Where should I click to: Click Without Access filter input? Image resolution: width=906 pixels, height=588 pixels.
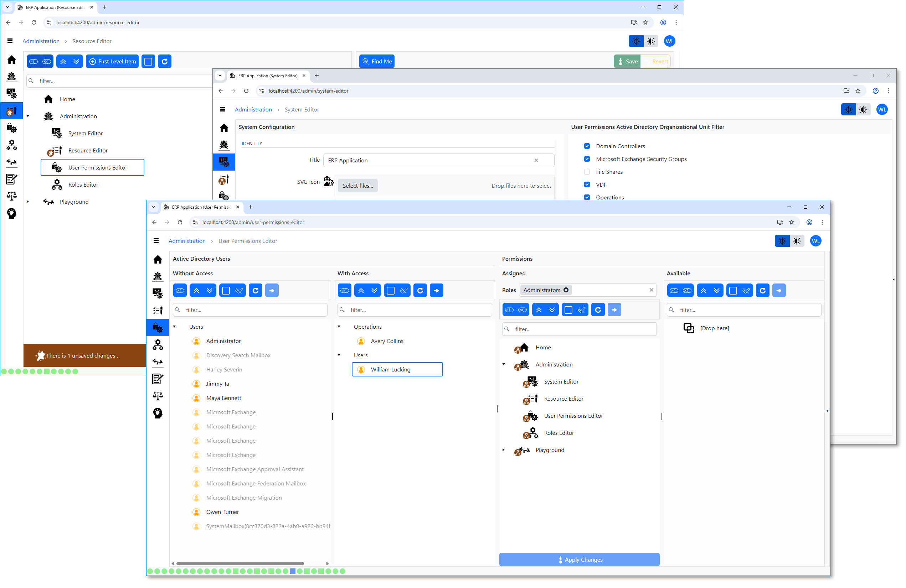coord(250,310)
